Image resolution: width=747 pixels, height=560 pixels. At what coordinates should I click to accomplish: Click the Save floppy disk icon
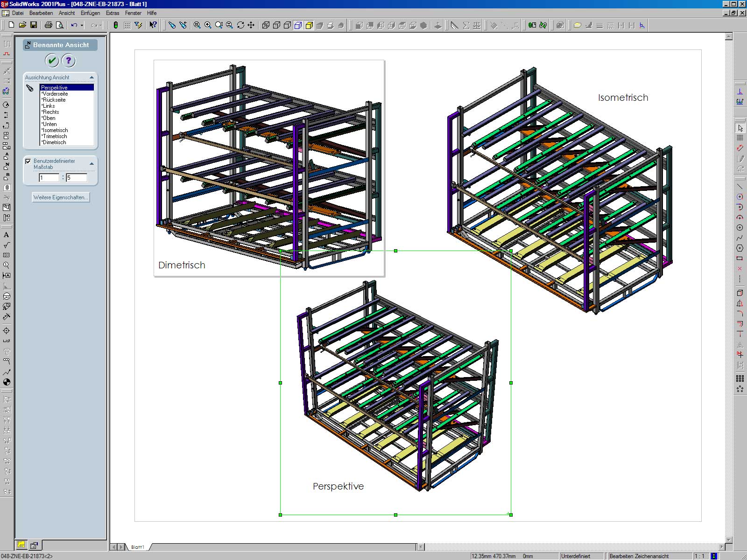[x=34, y=25]
